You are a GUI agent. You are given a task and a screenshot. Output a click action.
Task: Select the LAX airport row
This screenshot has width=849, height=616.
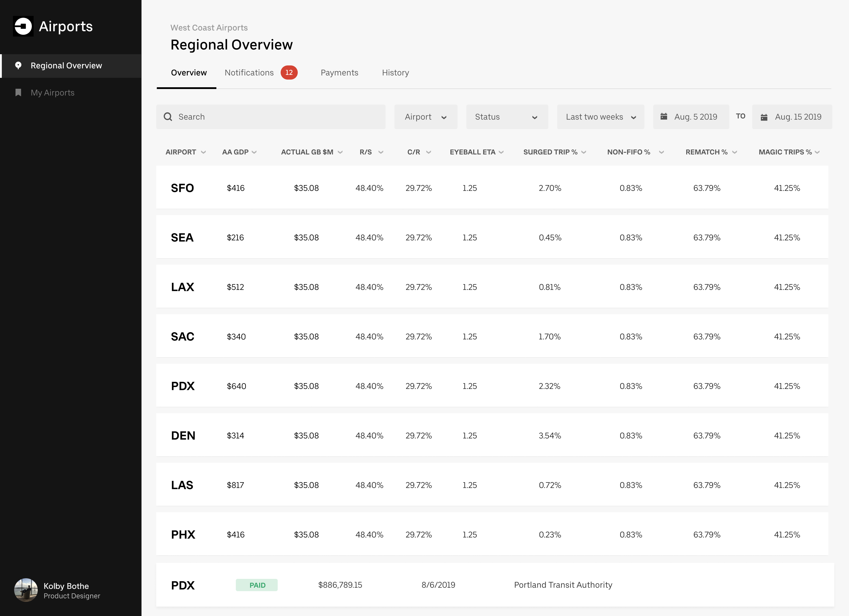[492, 286]
